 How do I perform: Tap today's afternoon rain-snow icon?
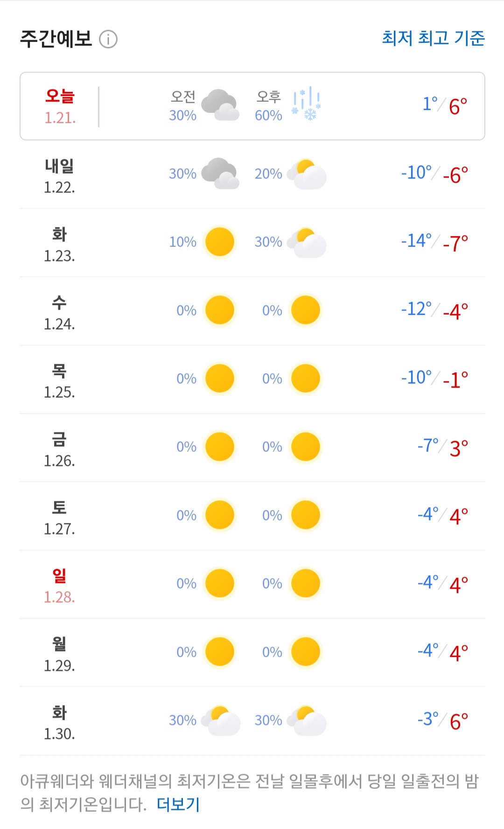(306, 104)
